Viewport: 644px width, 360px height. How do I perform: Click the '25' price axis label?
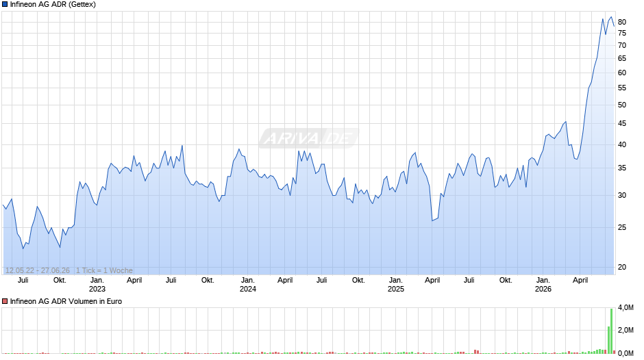pos(622,227)
